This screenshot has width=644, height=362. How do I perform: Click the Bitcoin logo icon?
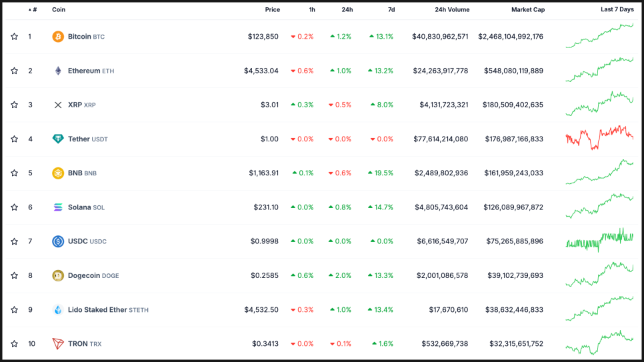[58, 37]
